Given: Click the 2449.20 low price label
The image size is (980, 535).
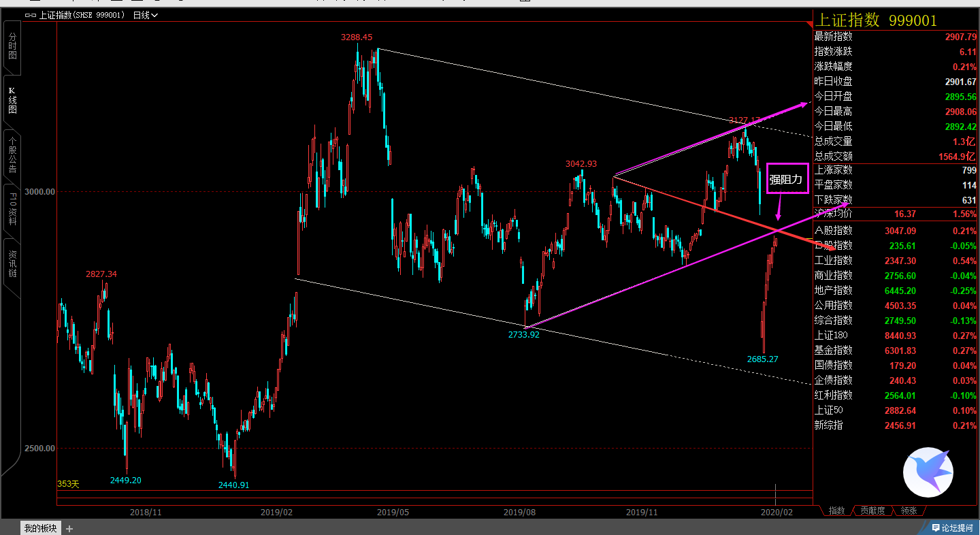Looking at the screenshot, I should pos(126,480).
